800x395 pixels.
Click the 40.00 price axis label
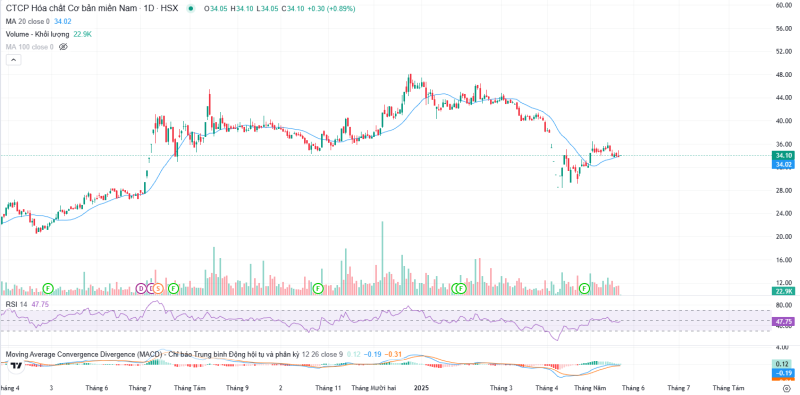point(783,121)
